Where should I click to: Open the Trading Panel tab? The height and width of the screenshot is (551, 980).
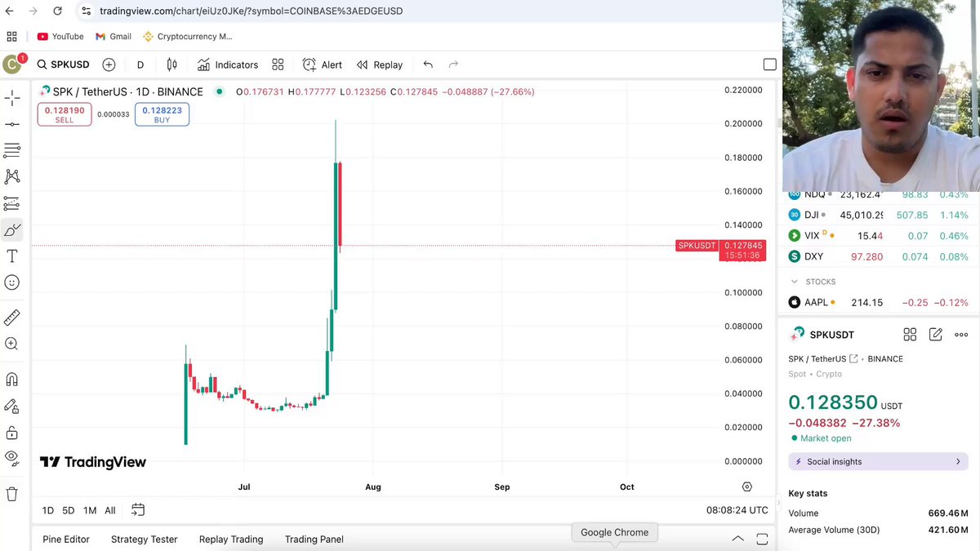tap(314, 539)
